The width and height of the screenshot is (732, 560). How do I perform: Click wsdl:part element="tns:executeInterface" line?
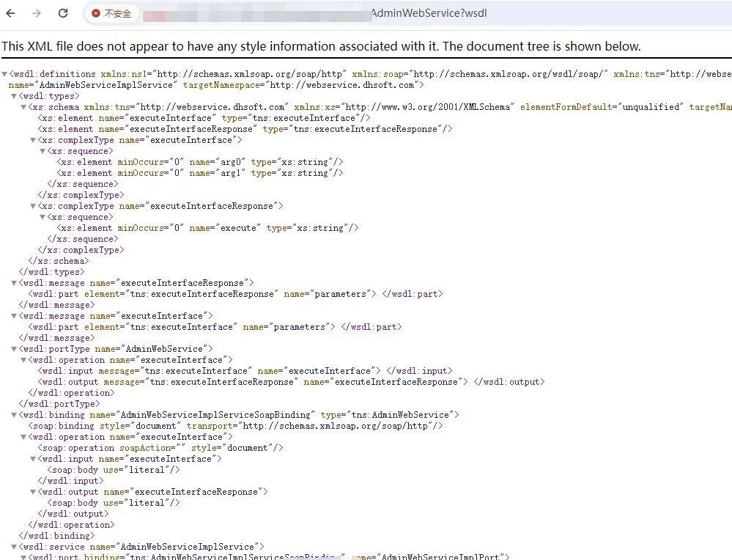pos(215,327)
